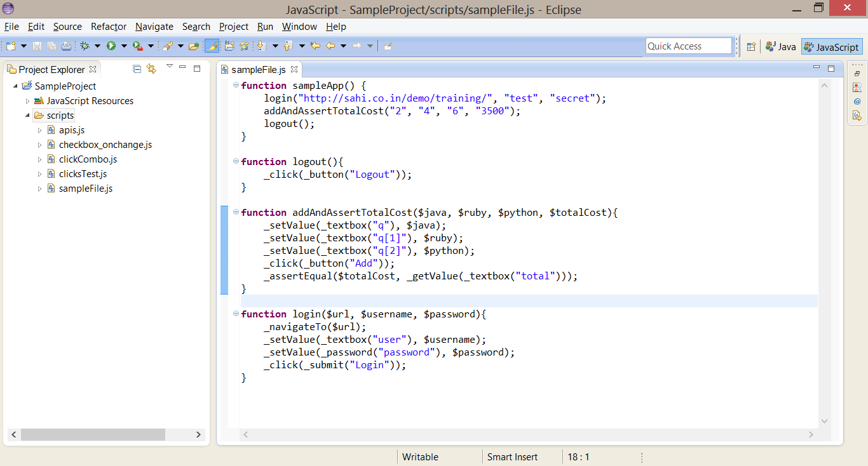Switch to the Java perspective
Image resolution: width=868 pixels, height=466 pixels.
(780, 46)
